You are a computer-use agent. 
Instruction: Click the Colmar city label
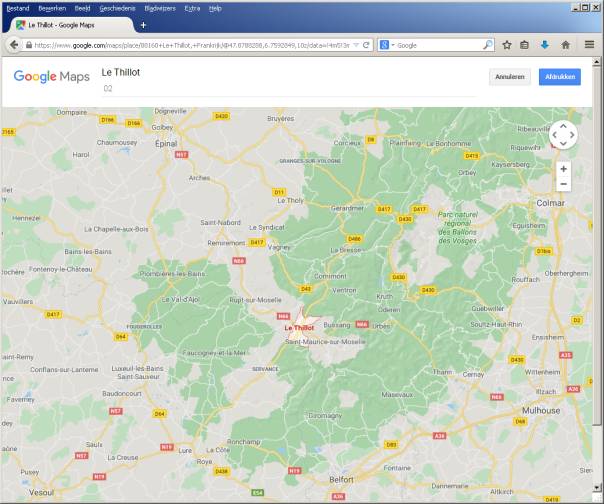click(550, 203)
